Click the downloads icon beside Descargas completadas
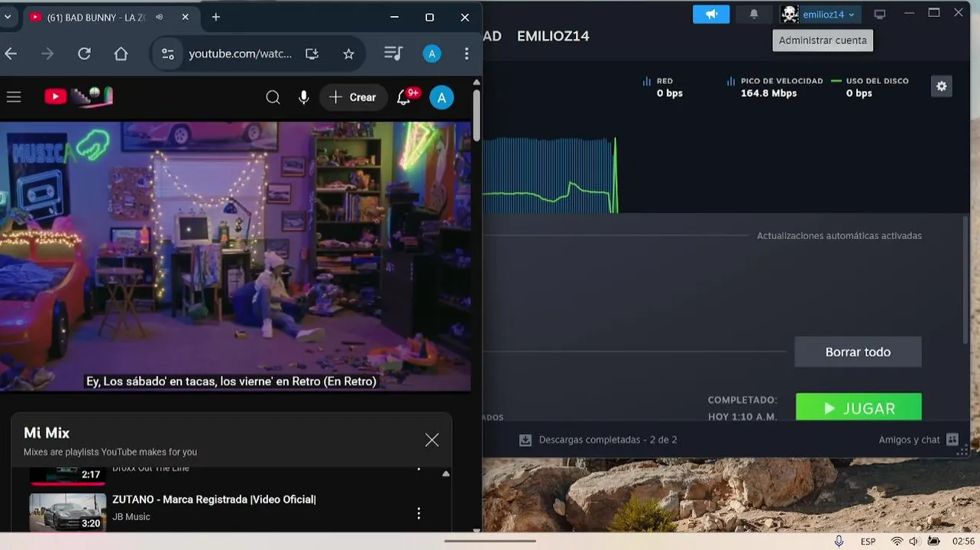980x550 pixels. coord(525,440)
